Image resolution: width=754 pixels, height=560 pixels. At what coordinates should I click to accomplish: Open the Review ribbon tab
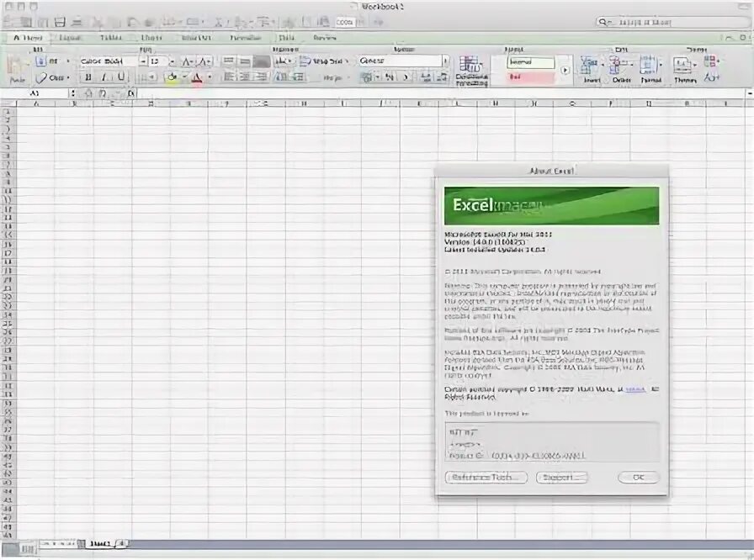pos(325,38)
